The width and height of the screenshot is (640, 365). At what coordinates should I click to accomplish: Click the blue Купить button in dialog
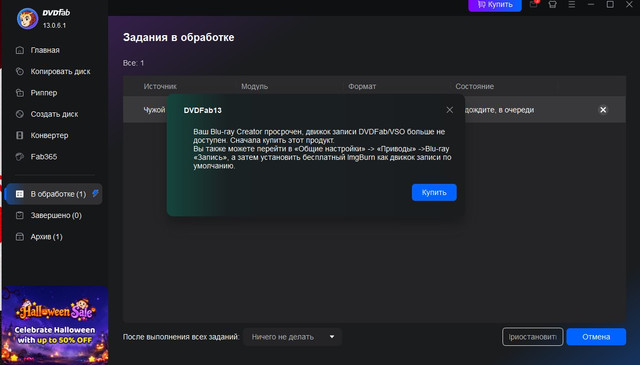click(434, 192)
